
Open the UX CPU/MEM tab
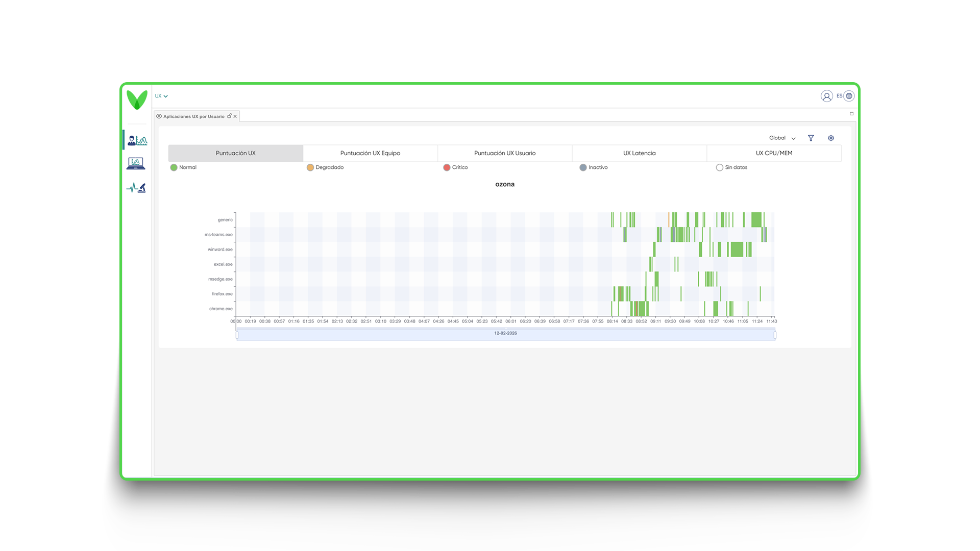(x=774, y=153)
